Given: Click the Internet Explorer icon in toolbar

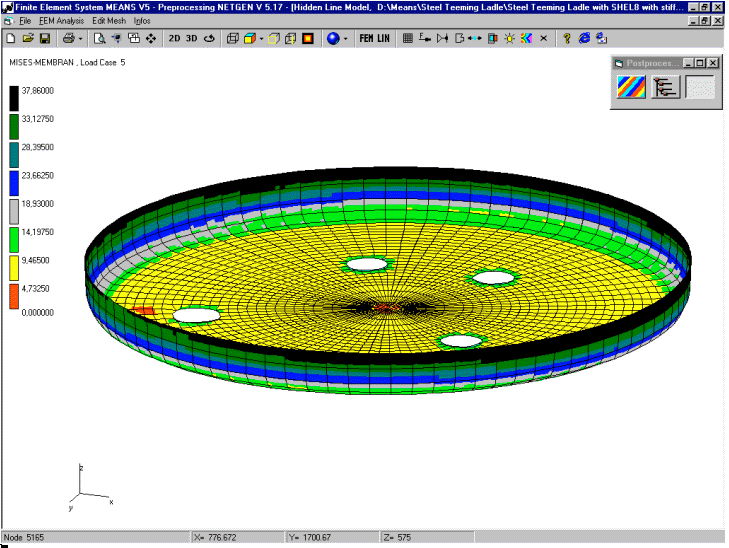Looking at the screenshot, I should [x=584, y=39].
